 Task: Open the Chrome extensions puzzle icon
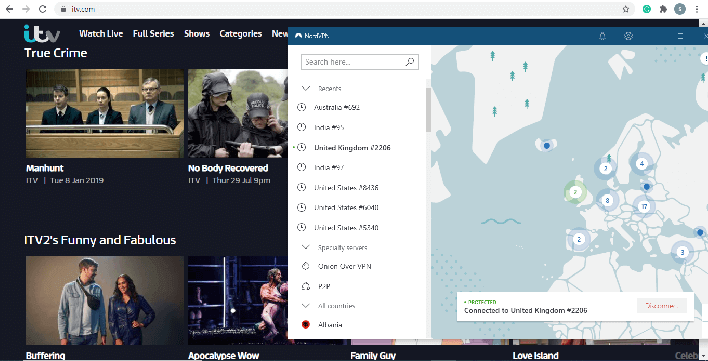pyautogui.click(x=663, y=9)
